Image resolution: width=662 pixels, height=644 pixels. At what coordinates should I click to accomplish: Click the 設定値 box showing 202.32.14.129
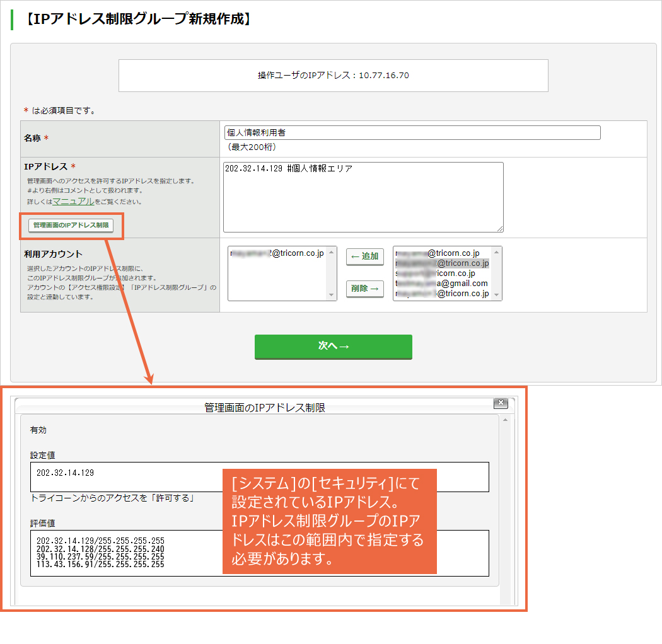pyautogui.click(x=260, y=477)
